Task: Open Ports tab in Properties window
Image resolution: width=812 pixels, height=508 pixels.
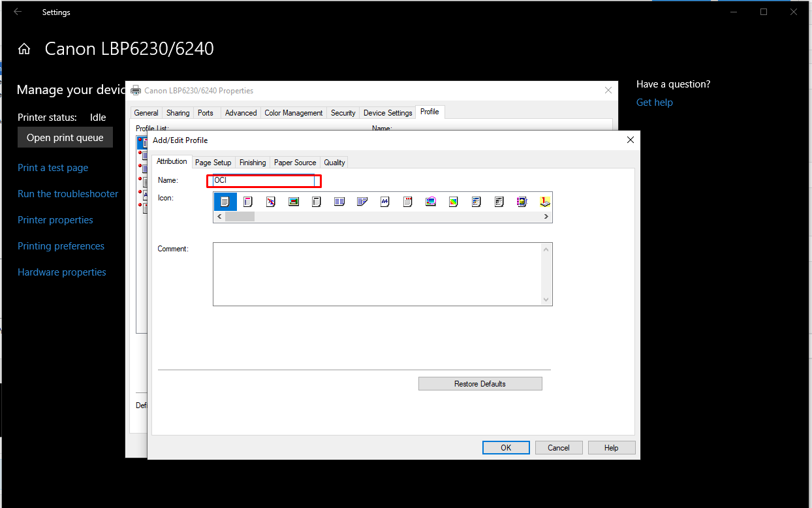Action: 206,113
